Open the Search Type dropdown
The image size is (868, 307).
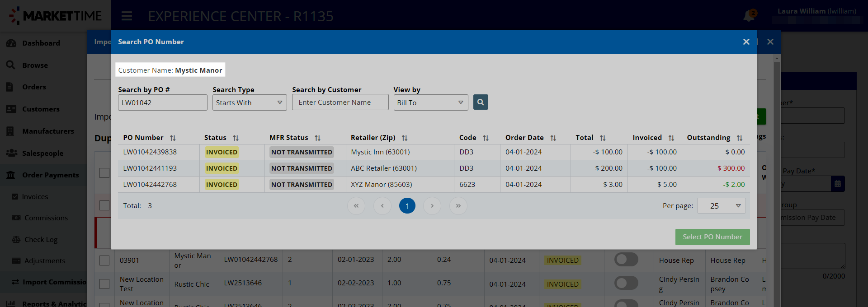coord(250,102)
